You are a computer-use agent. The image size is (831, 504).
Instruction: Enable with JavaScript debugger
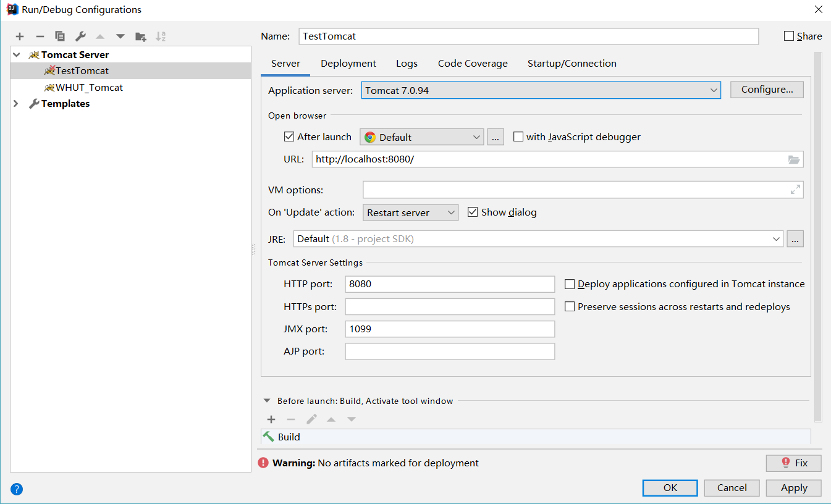[518, 136]
